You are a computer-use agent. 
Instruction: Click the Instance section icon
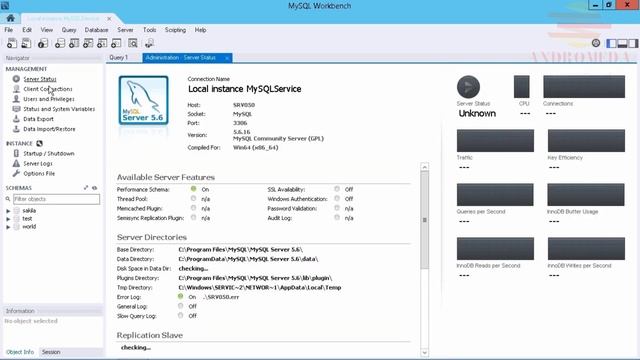tap(39, 143)
